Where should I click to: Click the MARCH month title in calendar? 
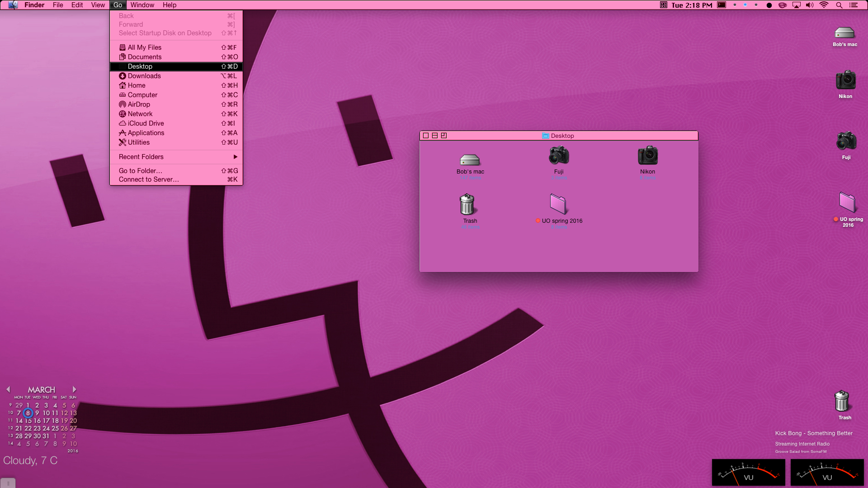click(x=41, y=389)
